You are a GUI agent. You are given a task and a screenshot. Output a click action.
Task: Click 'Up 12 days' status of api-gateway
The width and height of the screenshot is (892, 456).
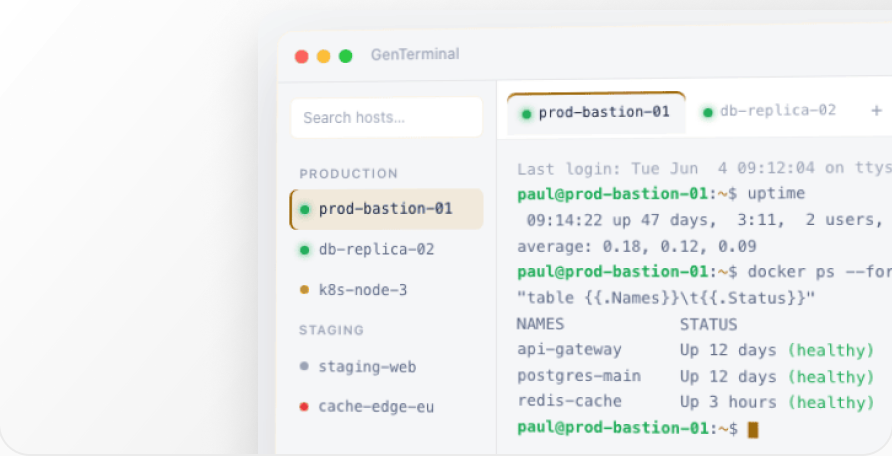point(728,351)
